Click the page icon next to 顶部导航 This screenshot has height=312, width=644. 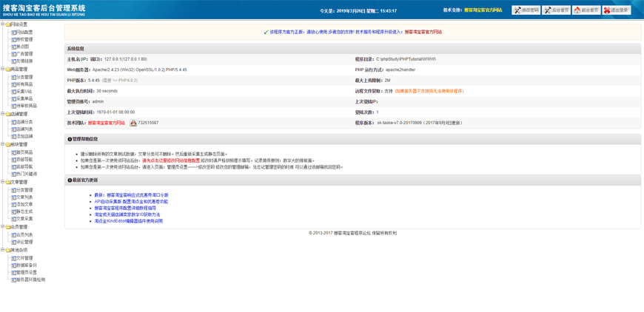click(x=13, y=160)
